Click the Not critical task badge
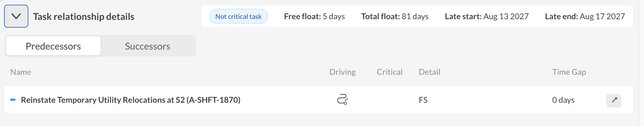 pos(238,16)
